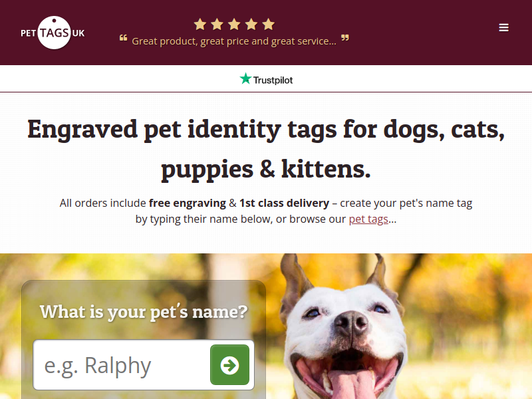532x399 pixels.
Task: Click the fourth gold rating star
Action: [x=251, y=25]
